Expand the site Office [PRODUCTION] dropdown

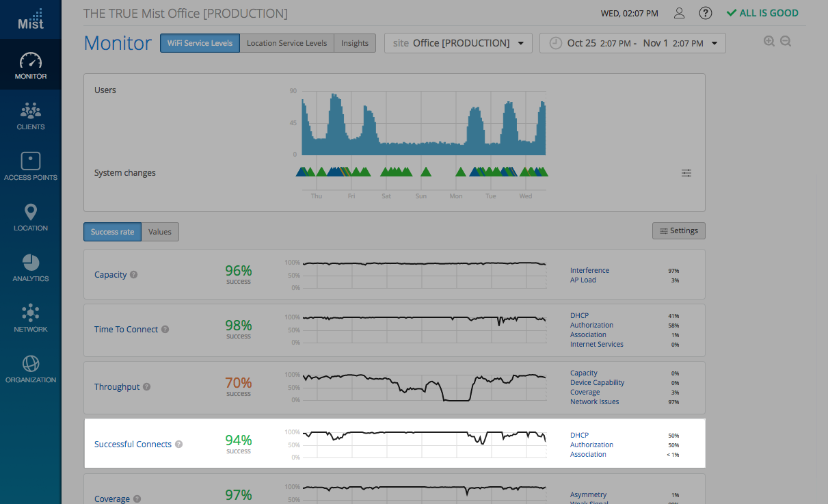pos(458,43)
